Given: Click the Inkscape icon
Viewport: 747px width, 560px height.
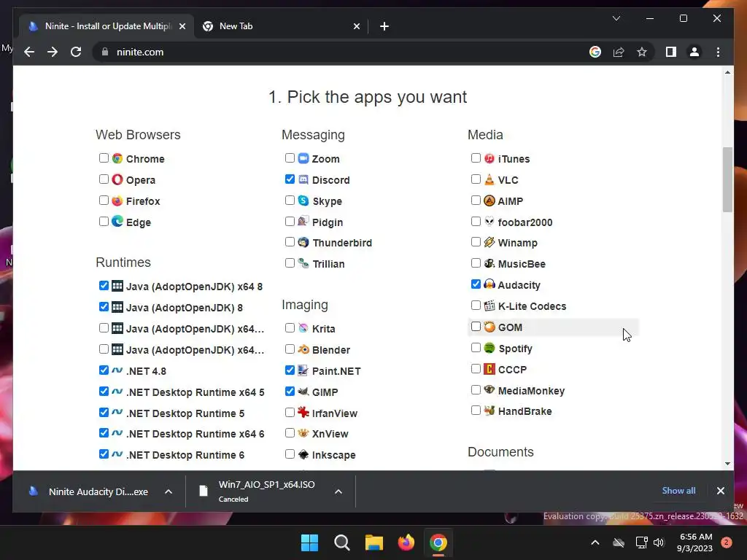Looking at the screenshot, I should (303, 454).
